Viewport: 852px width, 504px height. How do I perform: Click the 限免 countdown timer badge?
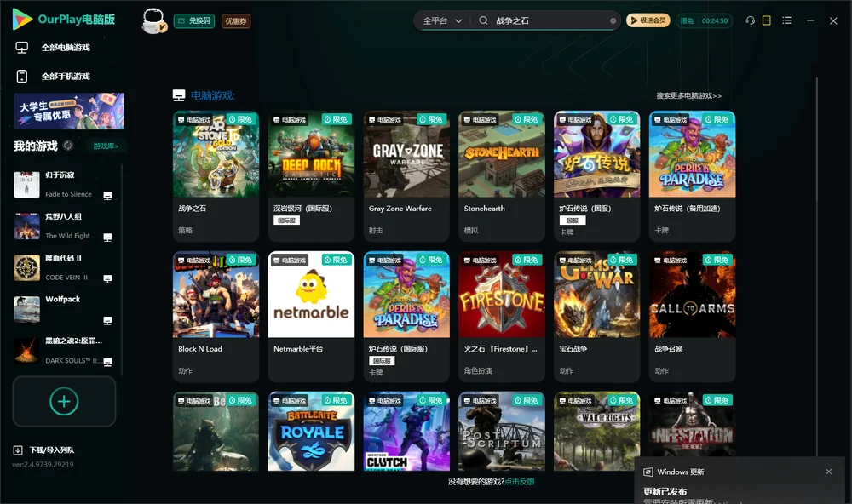pyautogui.click(x=704, y=20)
